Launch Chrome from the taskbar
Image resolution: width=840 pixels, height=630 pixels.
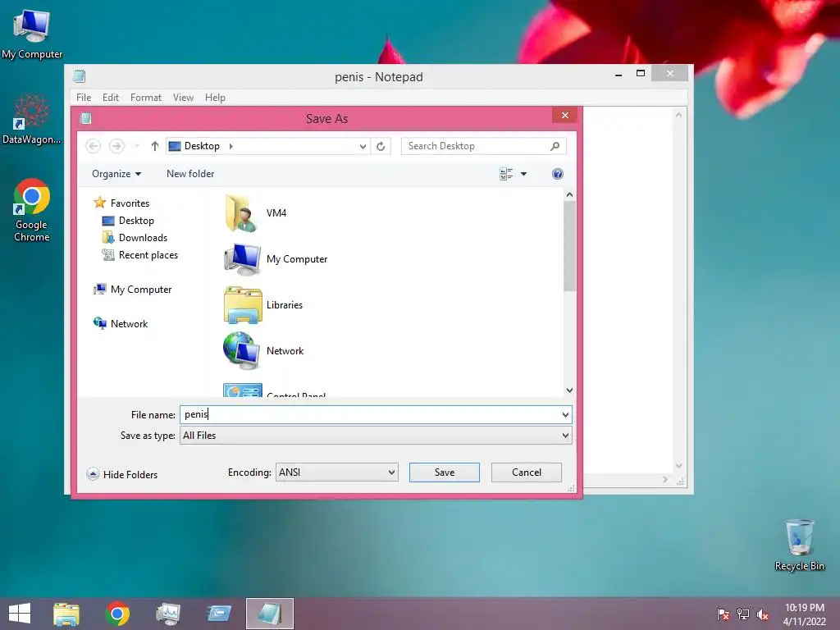pos(117,614)
